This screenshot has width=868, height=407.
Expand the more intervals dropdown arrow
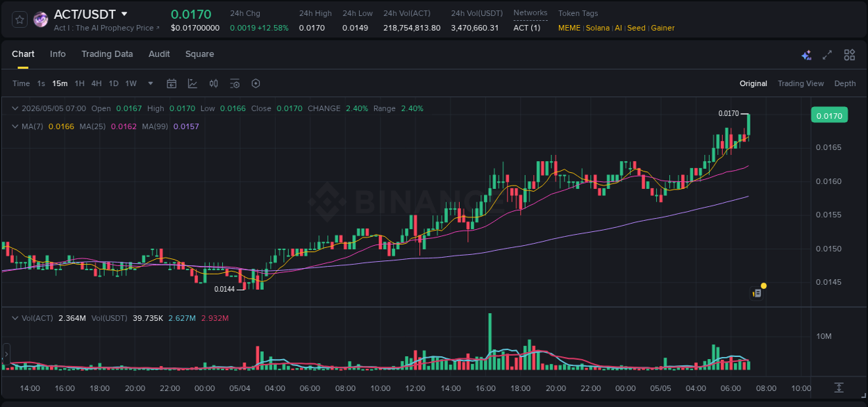coord(151,83)
